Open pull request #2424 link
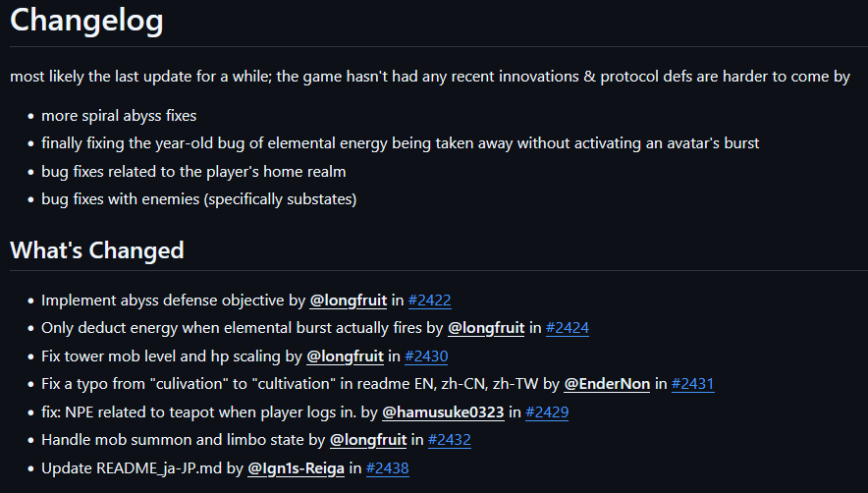The height and width of the screenshot is (493, 868). point(568,328)
